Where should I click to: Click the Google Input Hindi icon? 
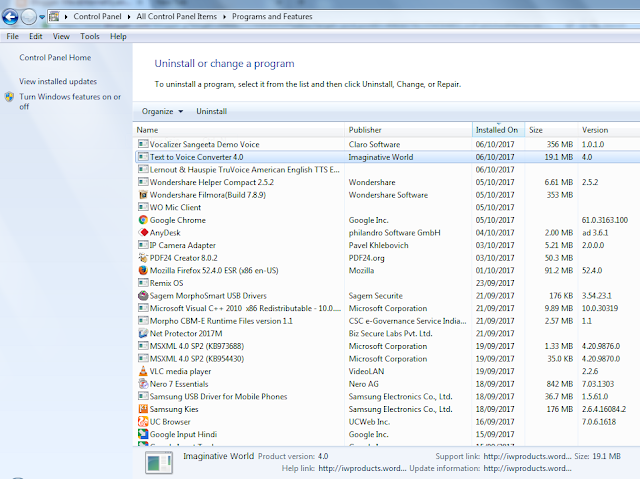(143, 434)
